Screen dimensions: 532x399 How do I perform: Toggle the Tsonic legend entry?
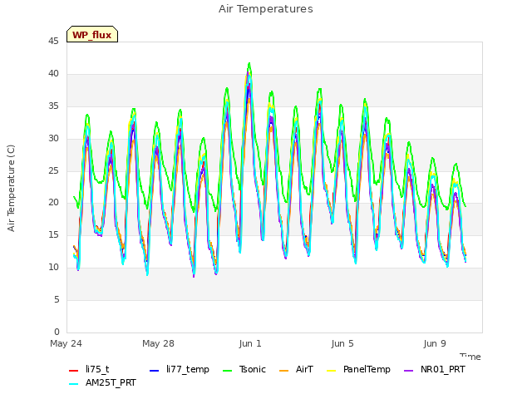point(244,369)
